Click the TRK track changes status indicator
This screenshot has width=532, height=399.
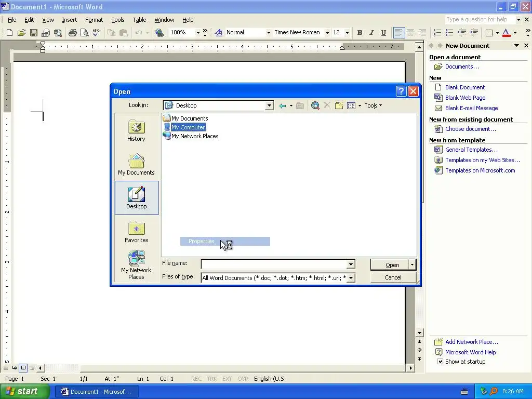pos(212,379)
